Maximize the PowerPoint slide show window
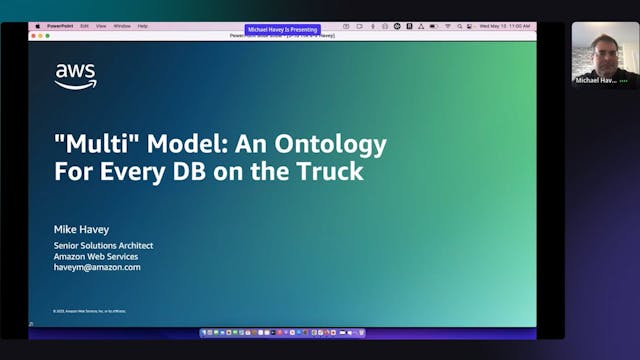640x360 pixels. [x=47, y=36]
